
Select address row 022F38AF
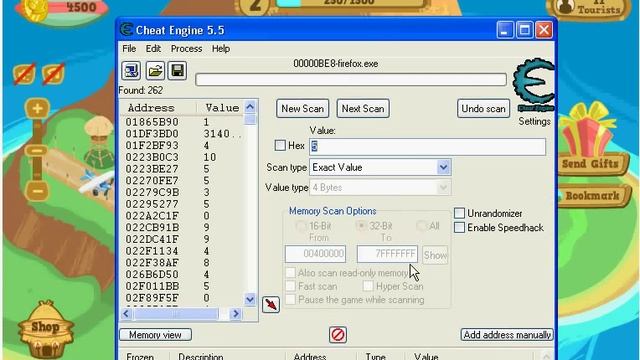click(182, 263)
